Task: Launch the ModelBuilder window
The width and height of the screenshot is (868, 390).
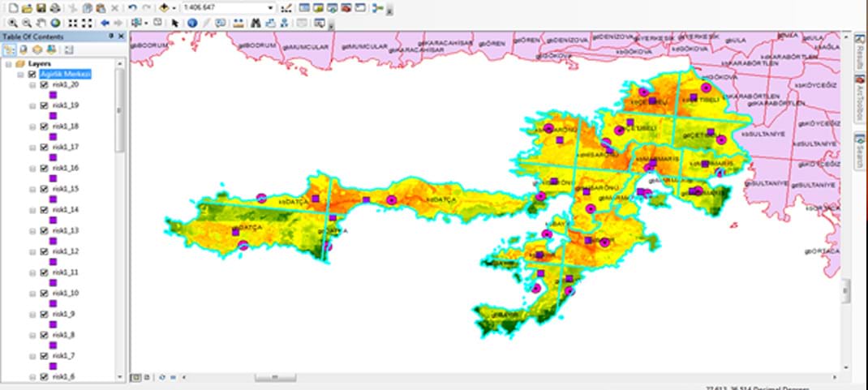Action: coord(378,8)
